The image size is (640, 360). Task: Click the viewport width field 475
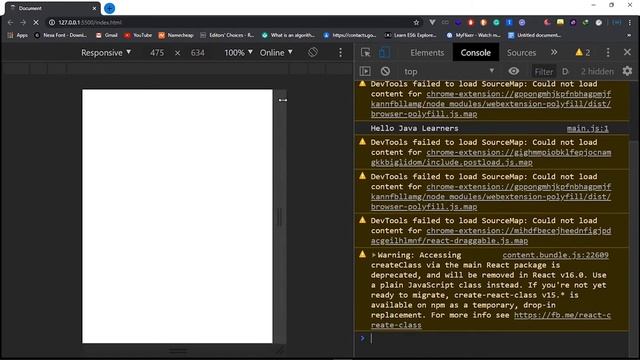tap(157, 53)
